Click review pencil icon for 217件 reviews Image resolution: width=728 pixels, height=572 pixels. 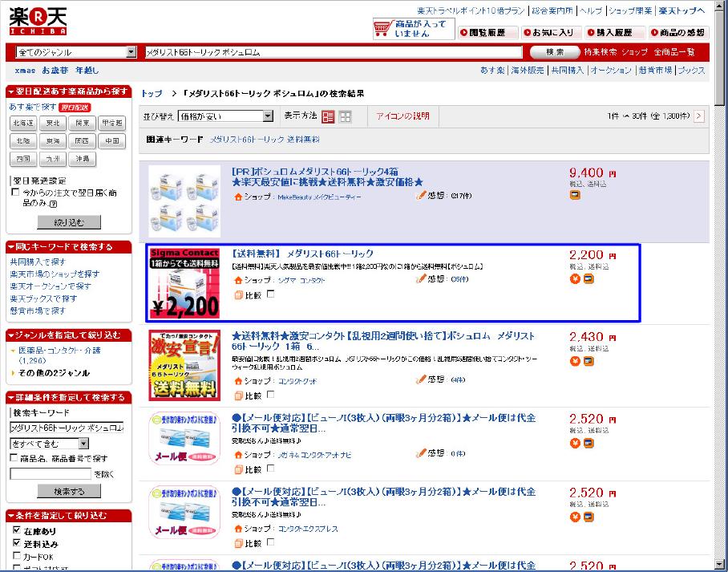tap(421, 195)
